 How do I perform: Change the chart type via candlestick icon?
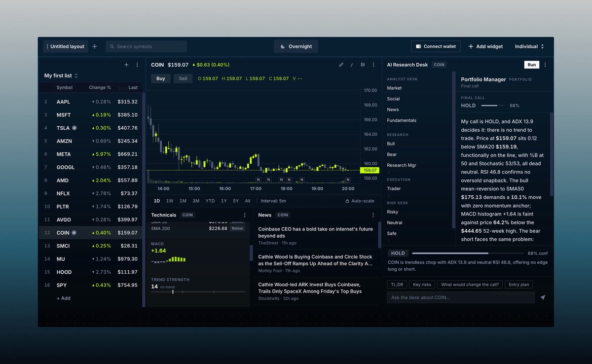[x=363, y=65]
